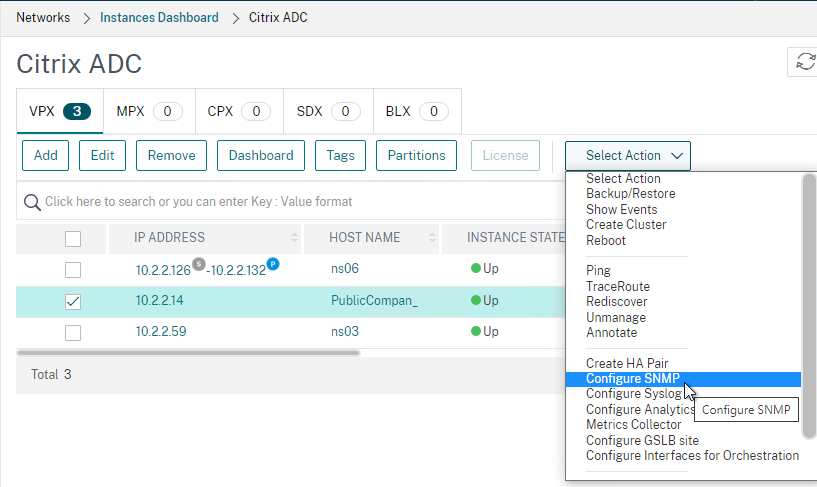
Task: Click the S badge next to 10.2.2.126
Action: 199,264
